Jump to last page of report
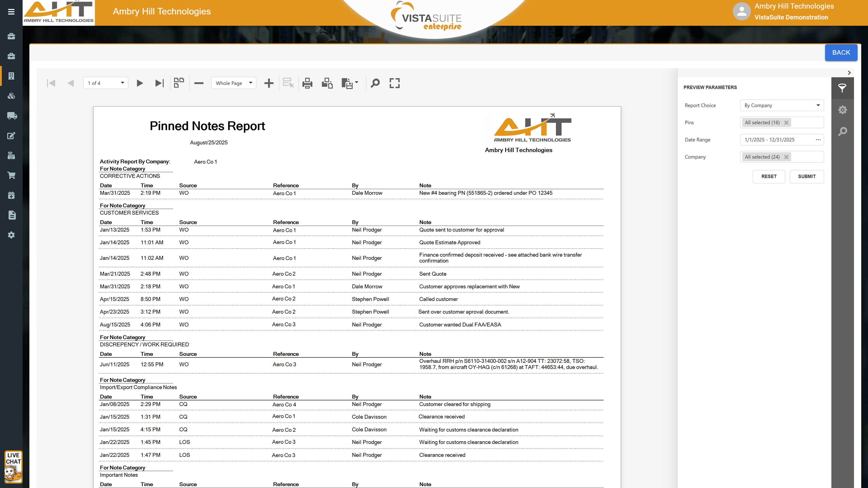Viewport: 868px width, 488px height. click(x=159, y=83)
